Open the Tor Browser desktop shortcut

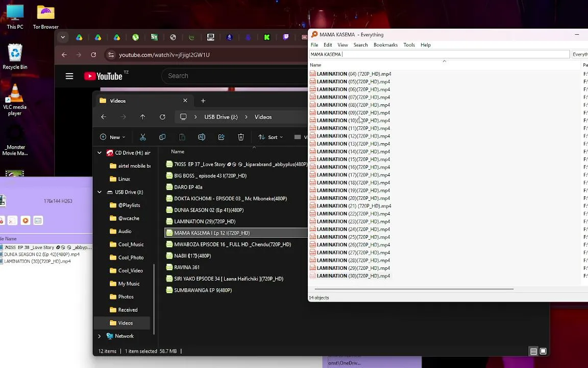pyautogui.click(x=46, y=17)
